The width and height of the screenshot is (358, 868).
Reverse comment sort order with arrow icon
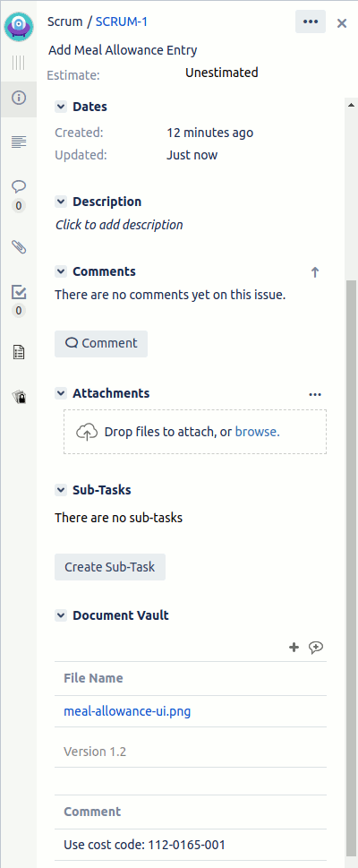pos(315,271)
